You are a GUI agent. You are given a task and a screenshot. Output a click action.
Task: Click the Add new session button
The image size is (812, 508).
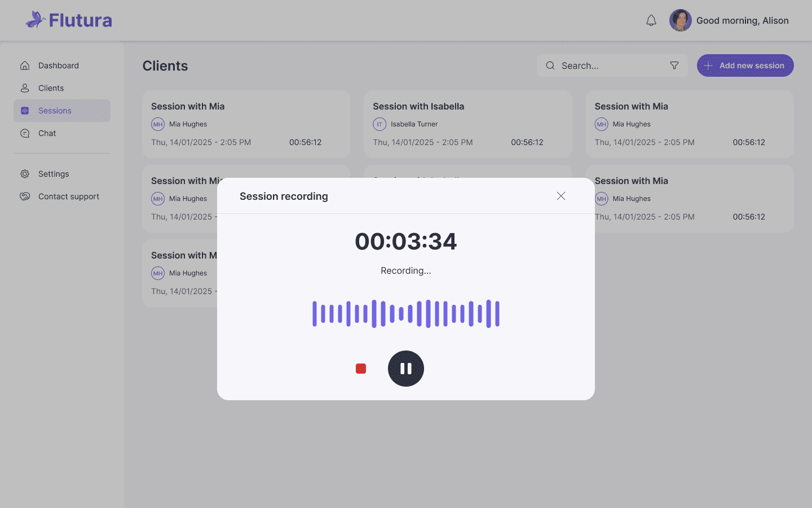click(x=745, y=65)
